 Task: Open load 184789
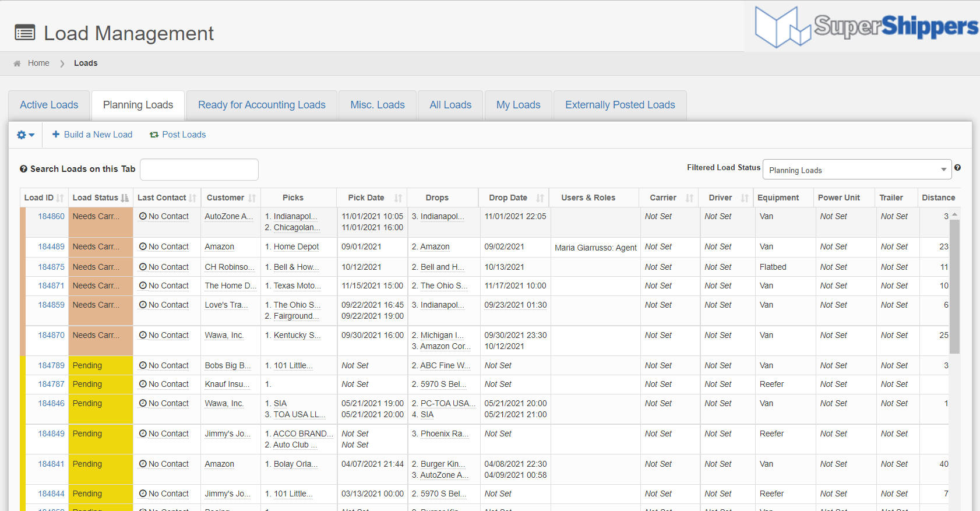[51, 365]
